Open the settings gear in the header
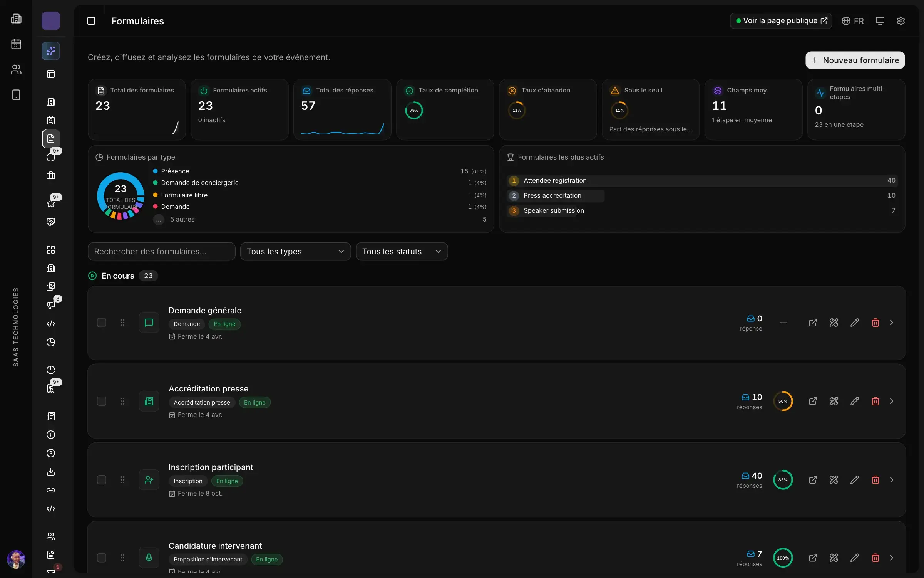This screenshot has width=924, height=578. [x=901, y=21]
